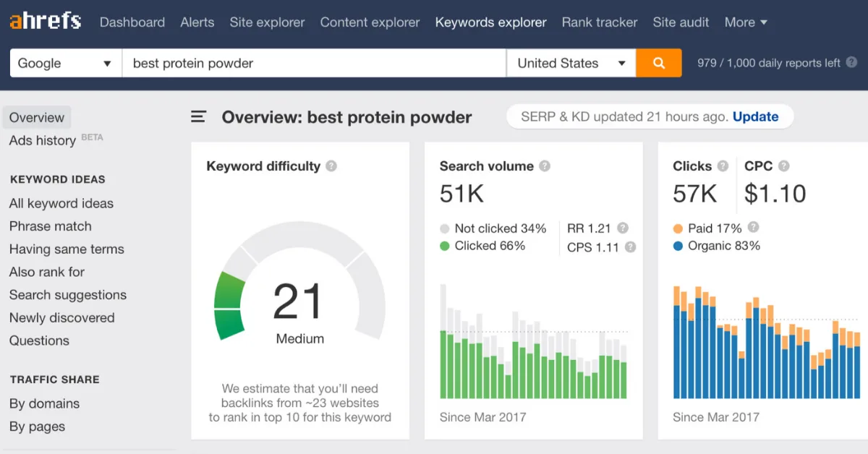Open the Keyword difficulty help tooltip icon
Screen dimensions: 868x454
[331, 166]
